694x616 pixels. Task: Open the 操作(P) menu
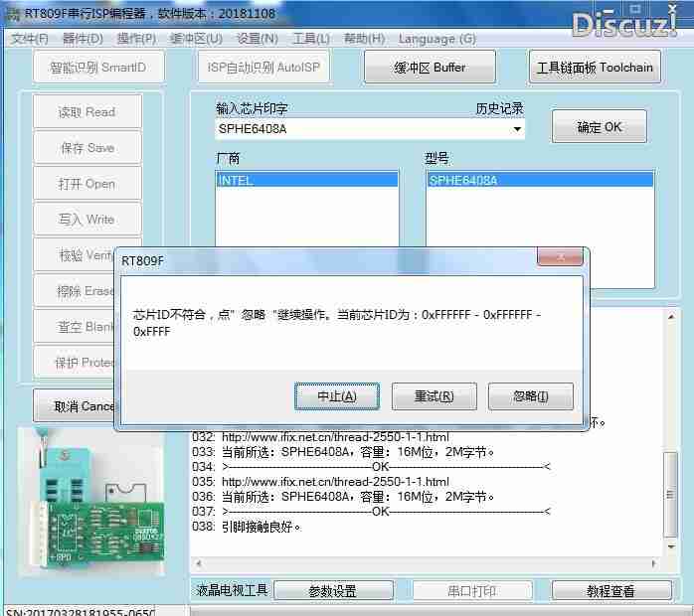tap(136, 39)
